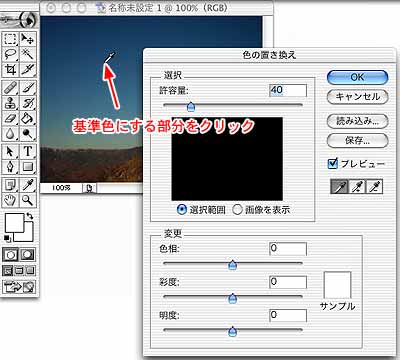
Task: Select the Brush tool
Action: coord(28,88)
